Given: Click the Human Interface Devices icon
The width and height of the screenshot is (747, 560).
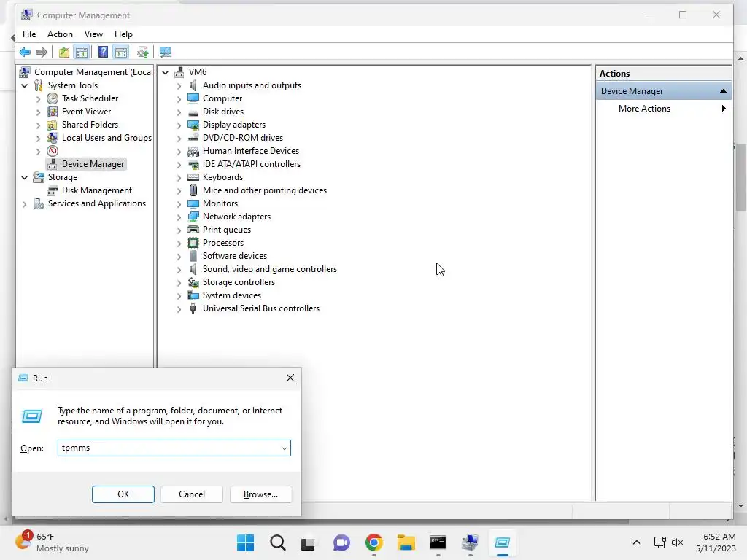Looking at the screenshot, I should coord(193,151).
